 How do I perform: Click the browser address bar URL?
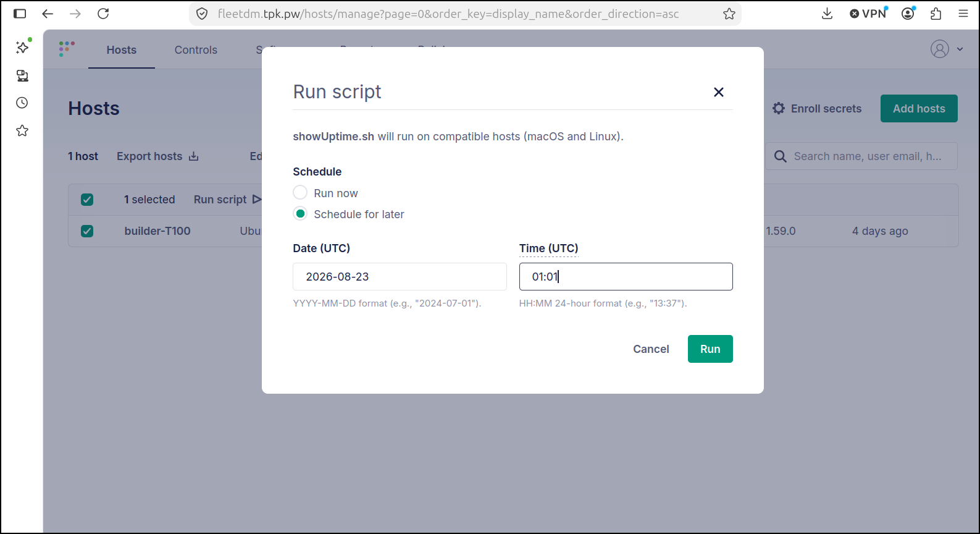coord(448,14)
